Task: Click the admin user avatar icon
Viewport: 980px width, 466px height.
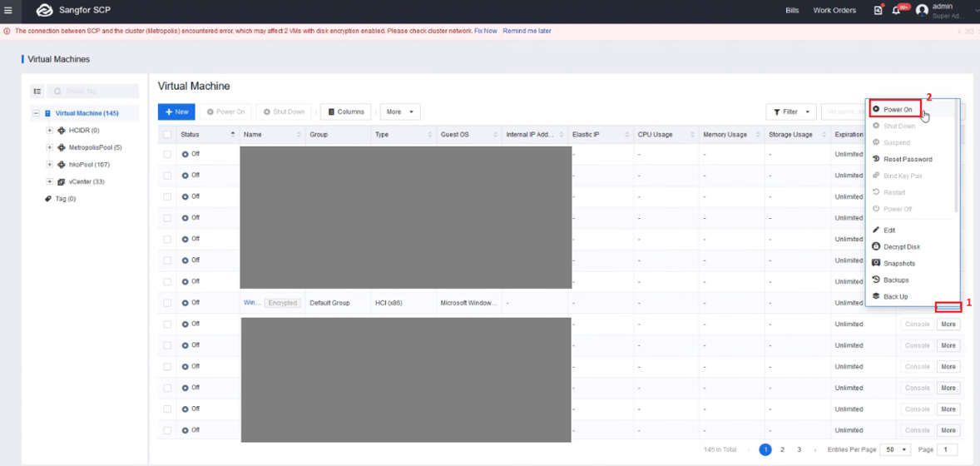Action: click(922, 11)
